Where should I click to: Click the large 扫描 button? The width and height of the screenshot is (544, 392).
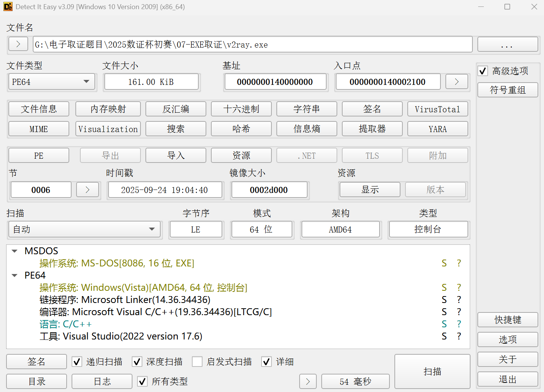coord(432,371)
